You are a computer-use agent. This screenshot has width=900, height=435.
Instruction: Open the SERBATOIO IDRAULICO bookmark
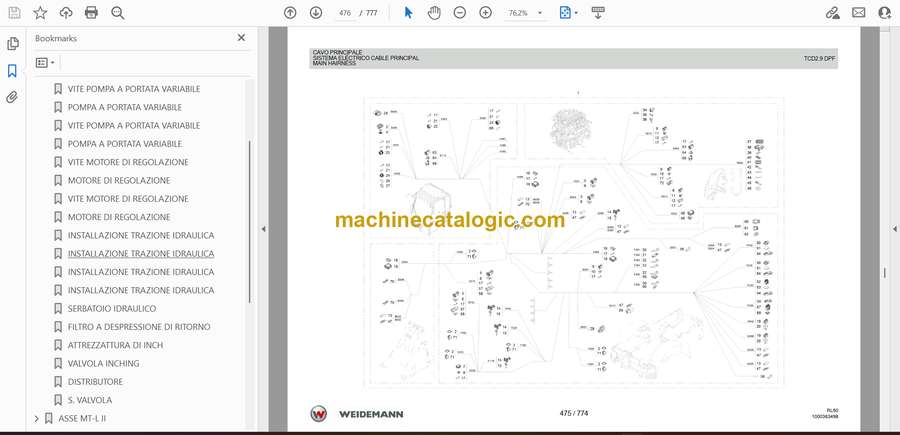click(112, 309)
